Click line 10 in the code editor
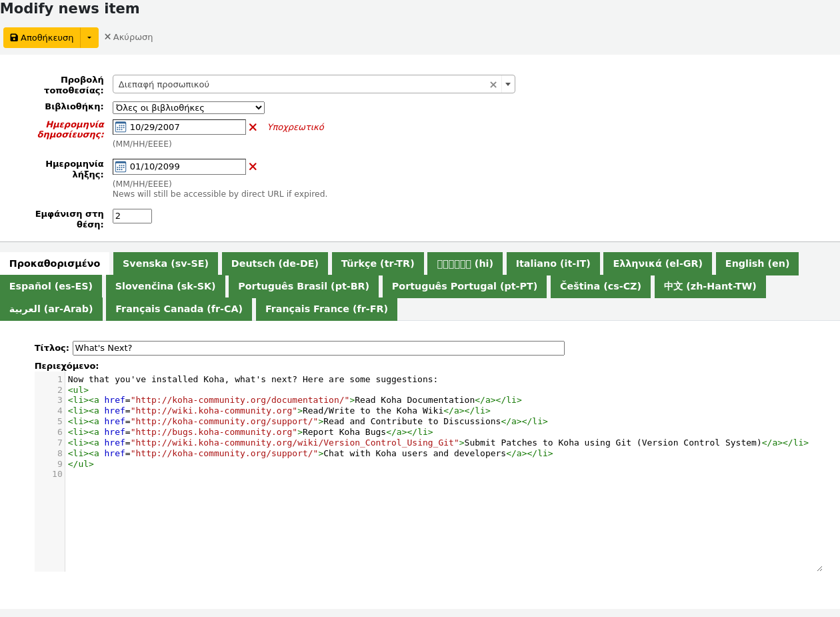 267,474
